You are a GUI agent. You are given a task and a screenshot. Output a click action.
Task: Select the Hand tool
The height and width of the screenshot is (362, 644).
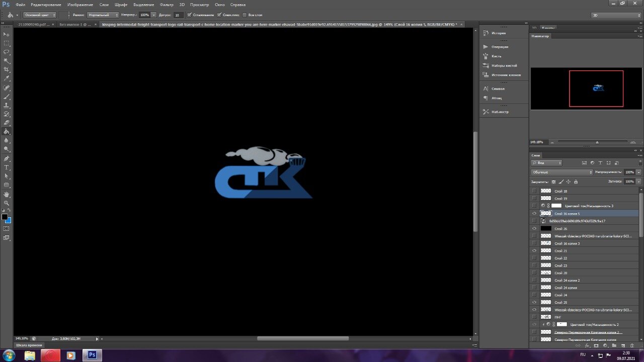coord(7,194)
